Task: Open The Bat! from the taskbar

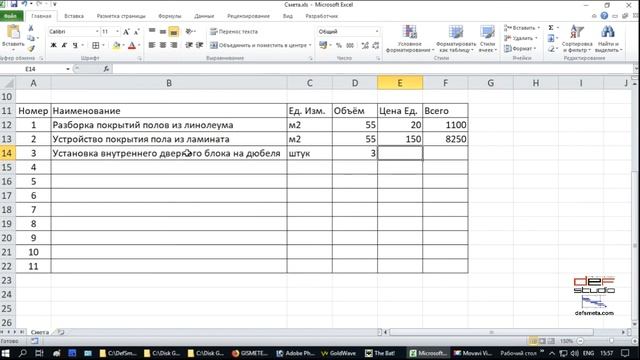Action: [380, 353]
